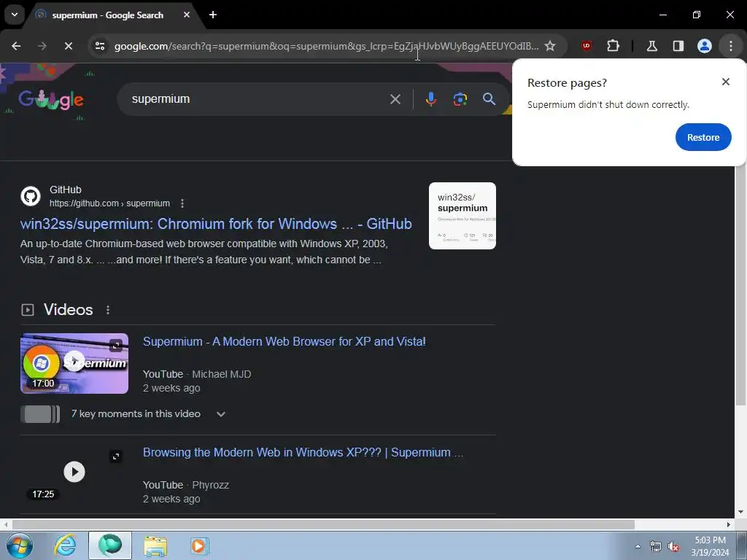The width and height of the screenshot is (747, 560).
Task: Open more options for Videos section
Action: [x=108, y=310]
